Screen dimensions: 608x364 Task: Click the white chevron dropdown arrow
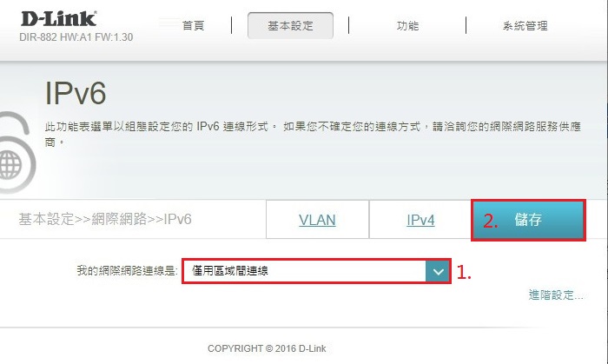tap(438, 271)
